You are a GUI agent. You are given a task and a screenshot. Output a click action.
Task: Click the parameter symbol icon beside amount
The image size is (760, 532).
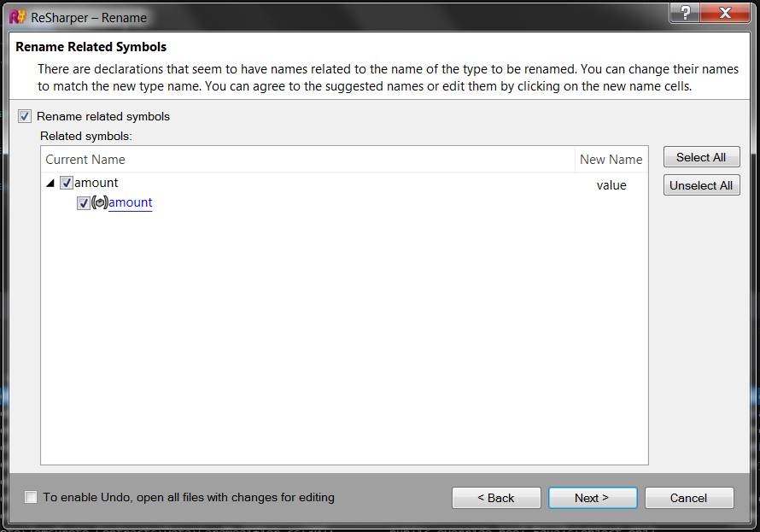99,202
